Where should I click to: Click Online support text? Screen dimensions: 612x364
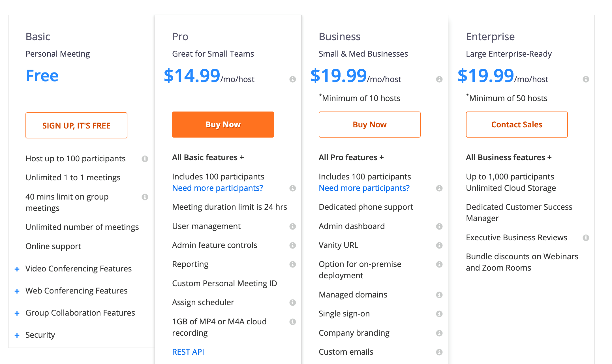click(x=53, y=246)
